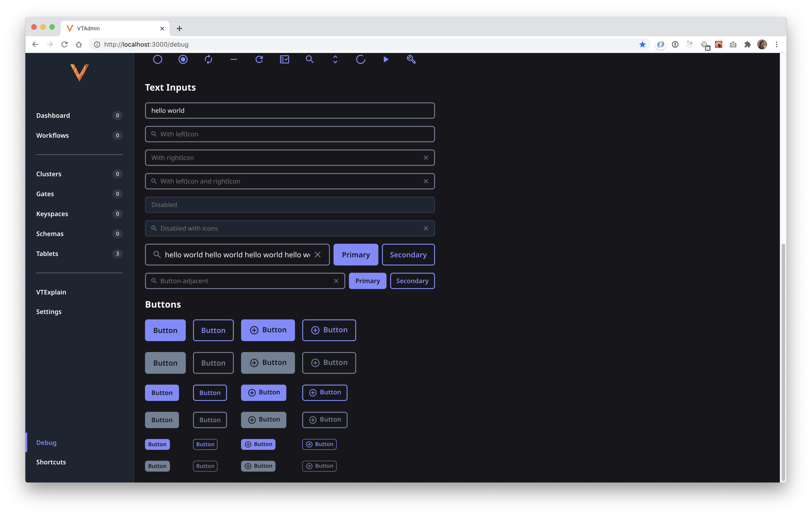Click the first large solid purple Button

pos(165,330)
